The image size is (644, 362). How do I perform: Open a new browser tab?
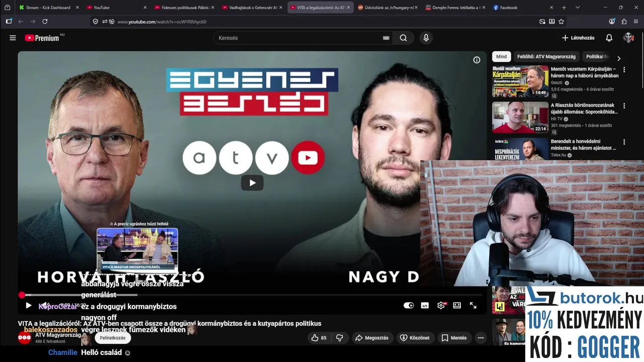564,8
